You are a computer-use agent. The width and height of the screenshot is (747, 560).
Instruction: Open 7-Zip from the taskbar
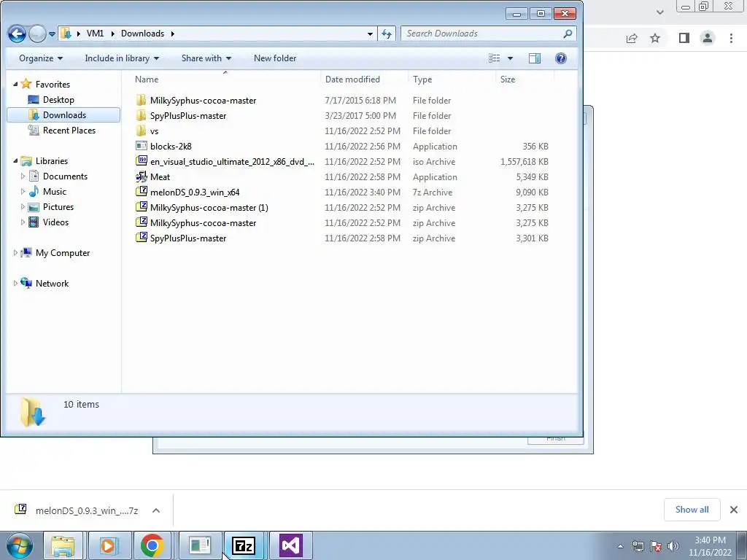244,545
